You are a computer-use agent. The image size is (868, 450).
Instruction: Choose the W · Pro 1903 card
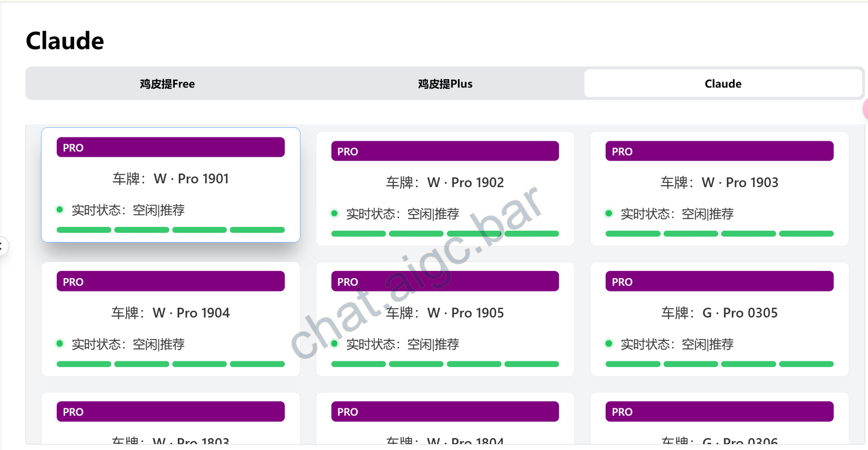pyautogui.click(x=719, y=189)
